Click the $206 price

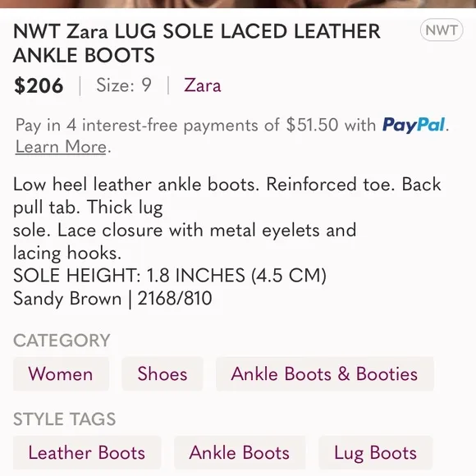39,85
